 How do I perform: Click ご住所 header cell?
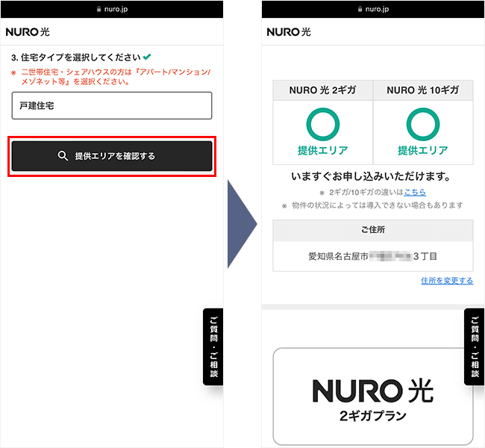373,230
